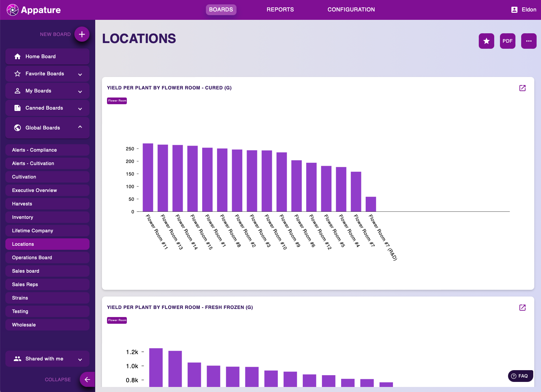Image resolution: width=541 pixels, height=392 pixels.
Task: Expand the Favorite Boards section
Action: [80, 74]
